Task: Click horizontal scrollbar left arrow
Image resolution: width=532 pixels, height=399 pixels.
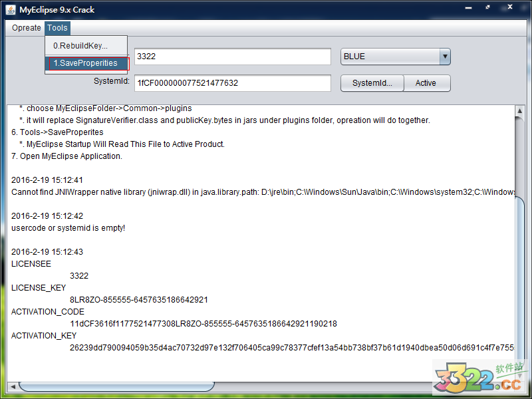Action: 13,386
